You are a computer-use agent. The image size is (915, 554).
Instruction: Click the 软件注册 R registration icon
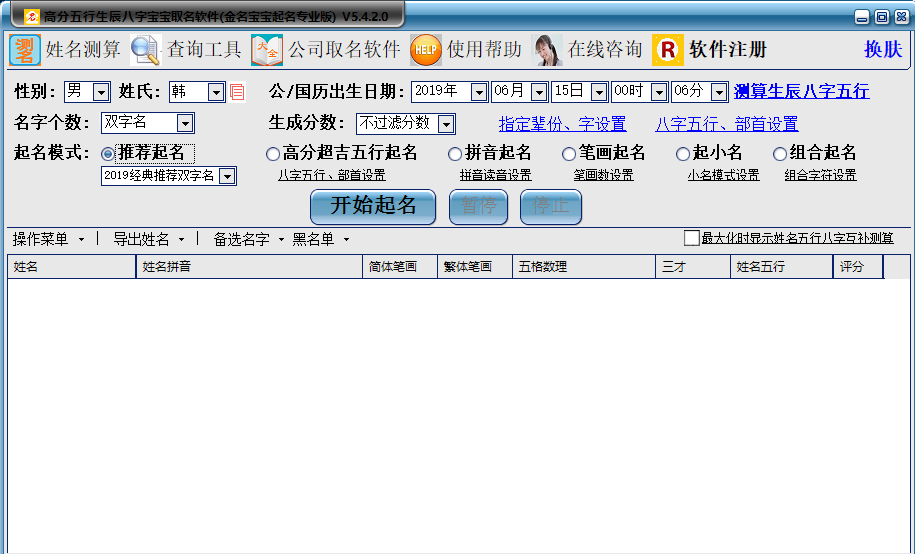(x=668, y=50)
